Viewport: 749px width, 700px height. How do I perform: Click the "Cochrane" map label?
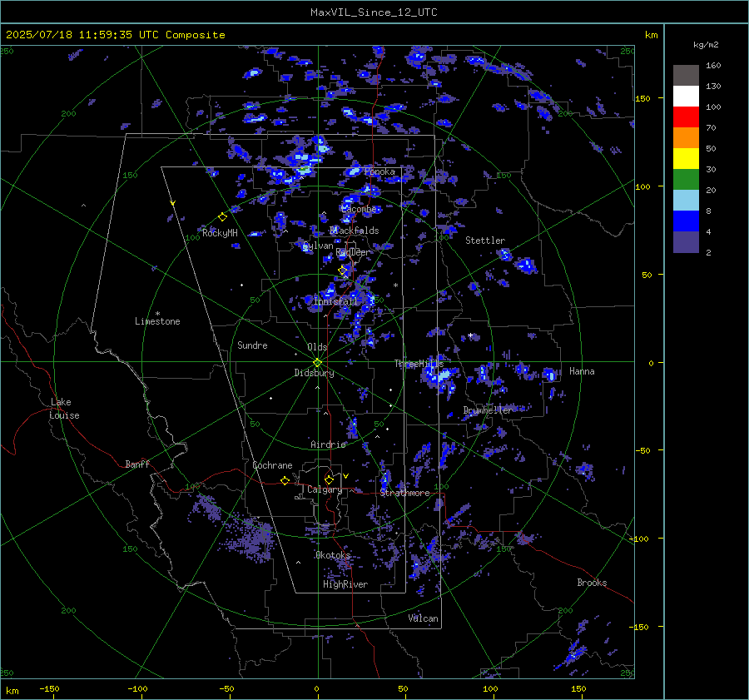point(272,465)
